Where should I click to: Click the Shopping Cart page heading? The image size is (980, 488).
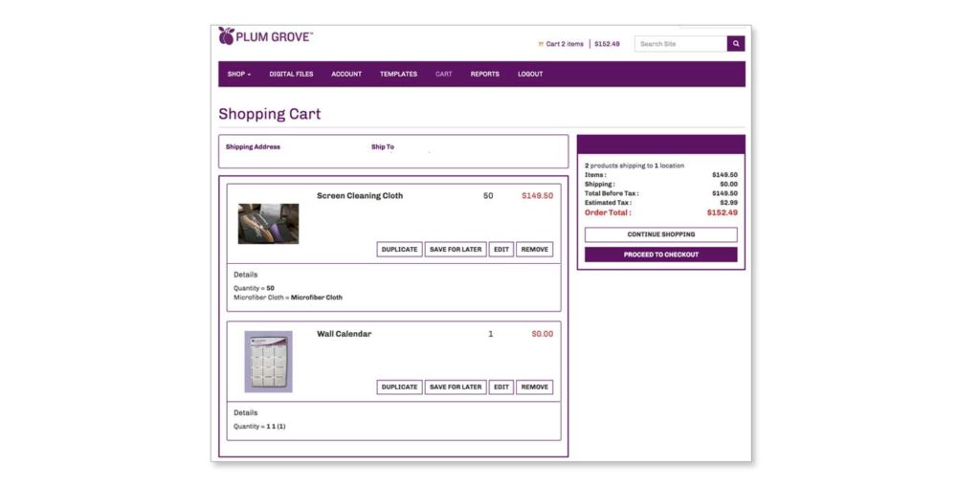[269, 114]
